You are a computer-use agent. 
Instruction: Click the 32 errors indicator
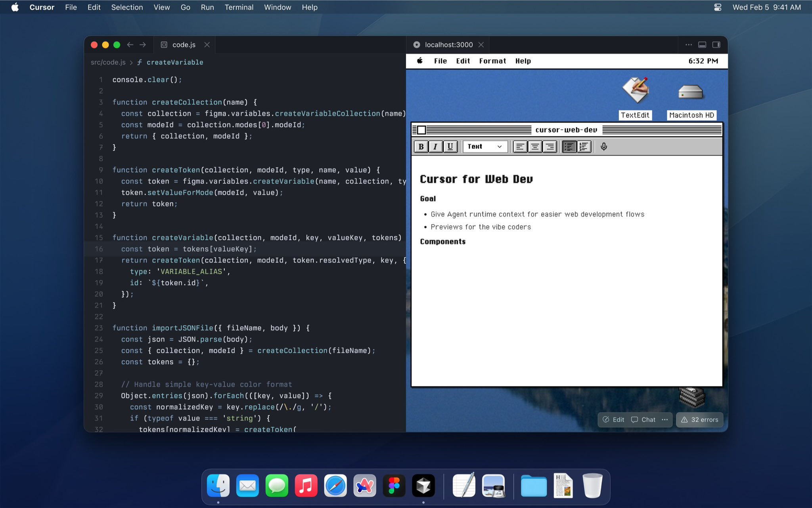699,419
